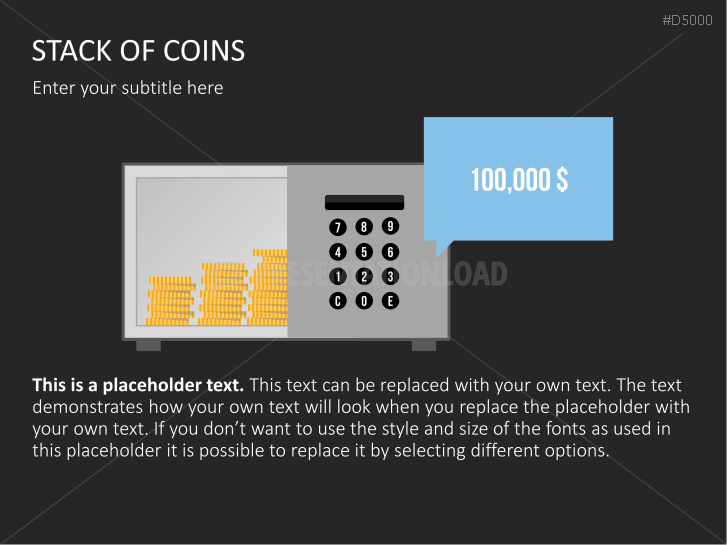Select the blue 100,000 $ speech bubble
727x545 pixels.
[518, 179]
